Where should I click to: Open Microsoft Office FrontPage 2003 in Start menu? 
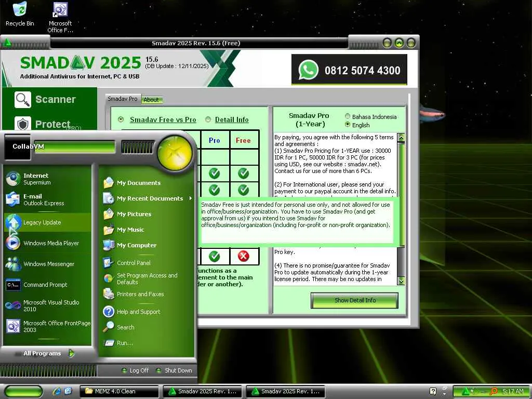(x=47, y=326)
